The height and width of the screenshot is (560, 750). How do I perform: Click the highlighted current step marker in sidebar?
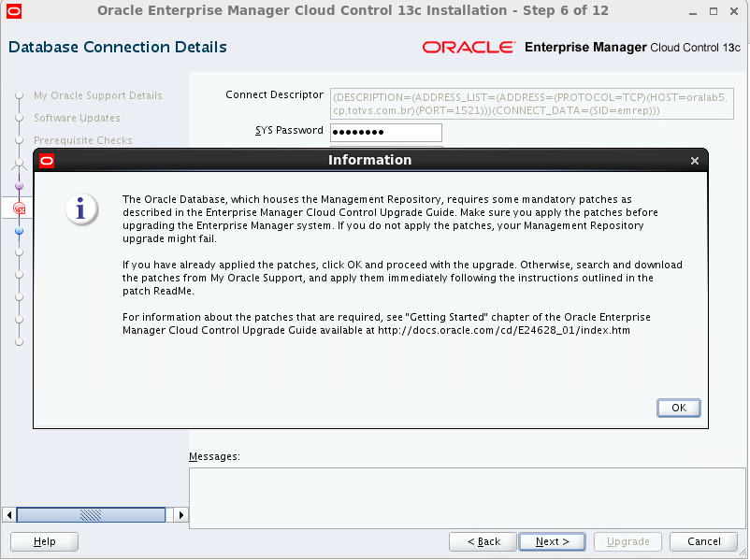coord(19,208)
